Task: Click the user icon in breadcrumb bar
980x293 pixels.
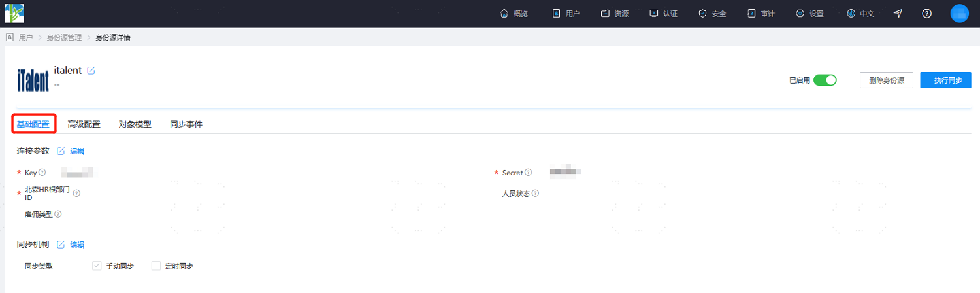Action: [x=10, y=37]
